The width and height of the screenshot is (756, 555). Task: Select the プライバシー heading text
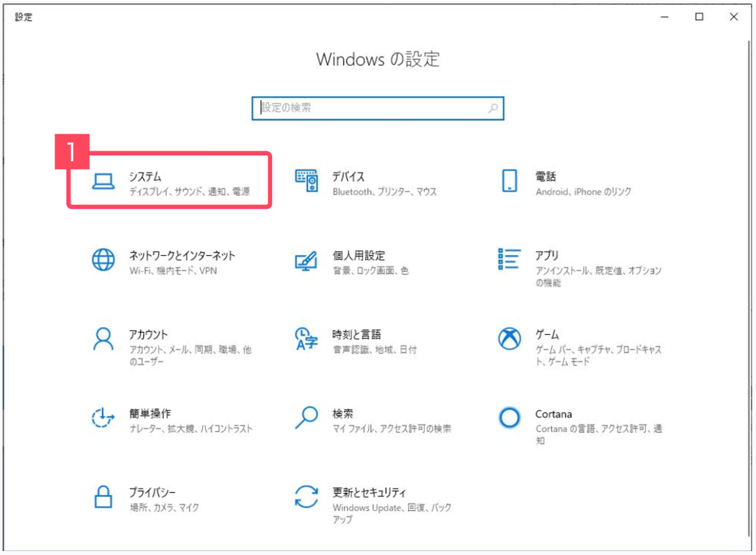152,492
